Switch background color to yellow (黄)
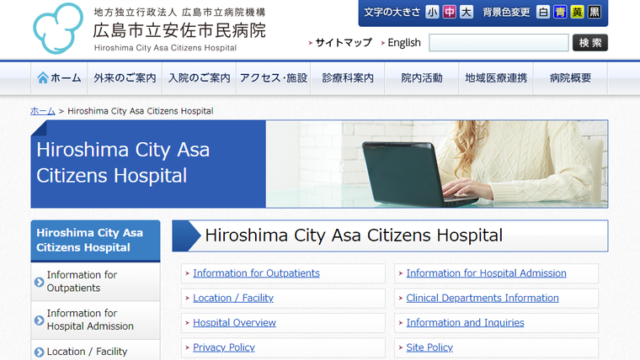This screenshot has width=640, height=360. [x=577, y=12]
